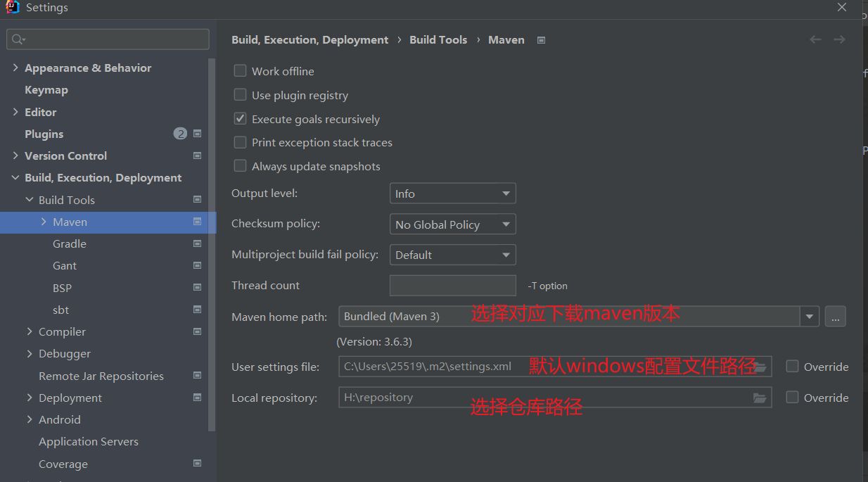Open the Plugins settings page
The width and height of the screenshot is (868, 482).
pyautogui.click(x=44, y=134)
